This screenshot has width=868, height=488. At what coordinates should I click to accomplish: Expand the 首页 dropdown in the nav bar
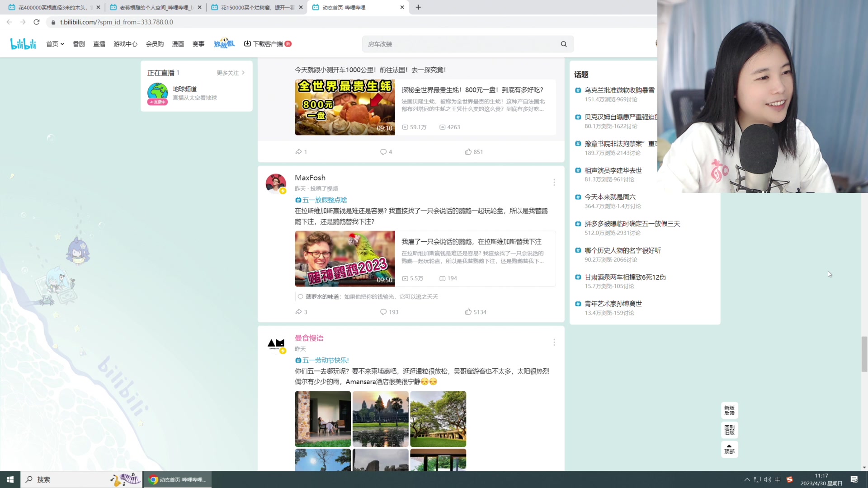(x=55, y=44)
